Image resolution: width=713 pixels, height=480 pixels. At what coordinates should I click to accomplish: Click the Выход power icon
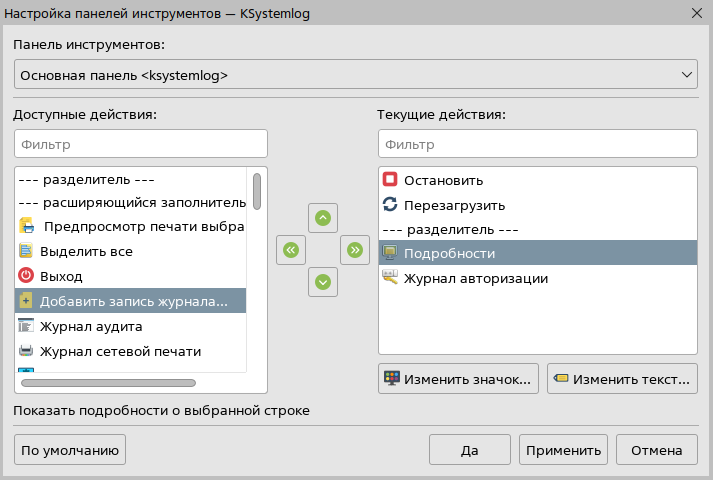tap(27, 275)
